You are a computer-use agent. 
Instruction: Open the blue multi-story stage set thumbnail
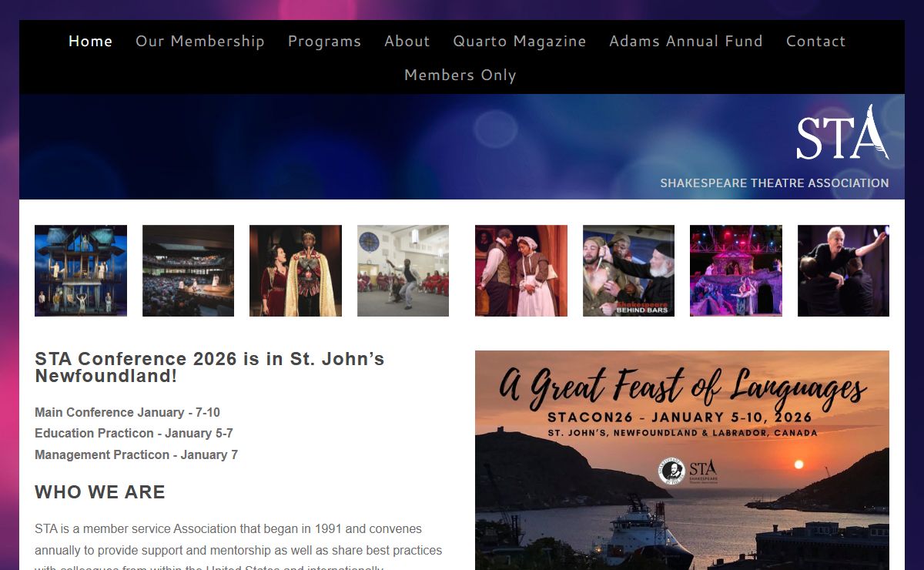(81, 270)
